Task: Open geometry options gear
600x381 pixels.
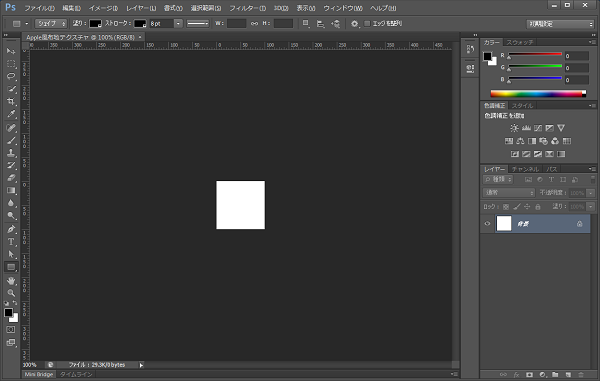Action: click(355, 24)
